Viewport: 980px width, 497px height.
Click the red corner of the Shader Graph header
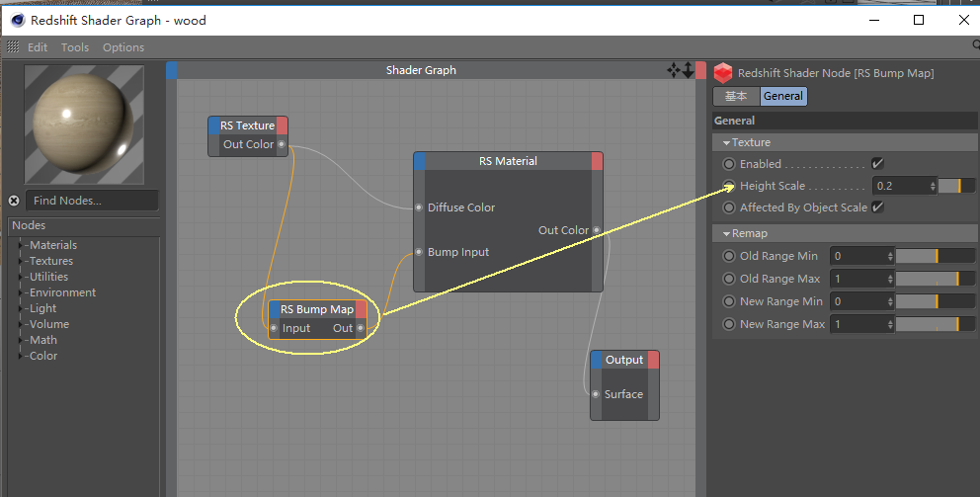(x=700, y=70)
